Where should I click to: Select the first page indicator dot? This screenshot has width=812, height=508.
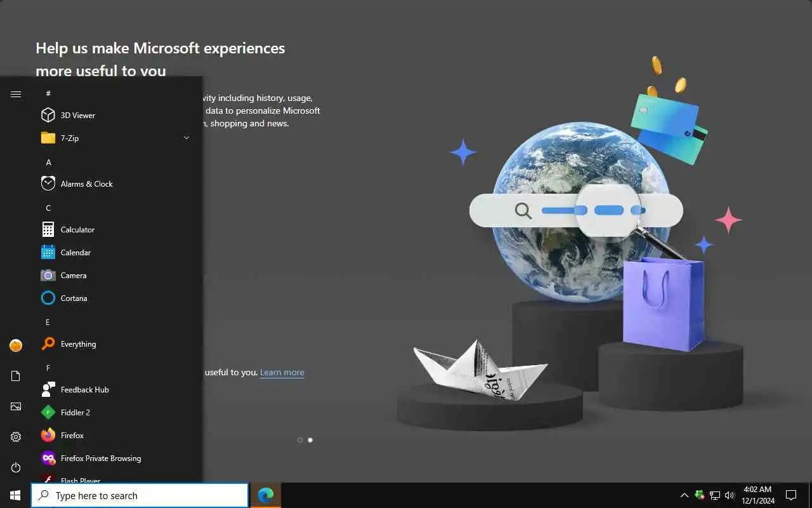300,439
